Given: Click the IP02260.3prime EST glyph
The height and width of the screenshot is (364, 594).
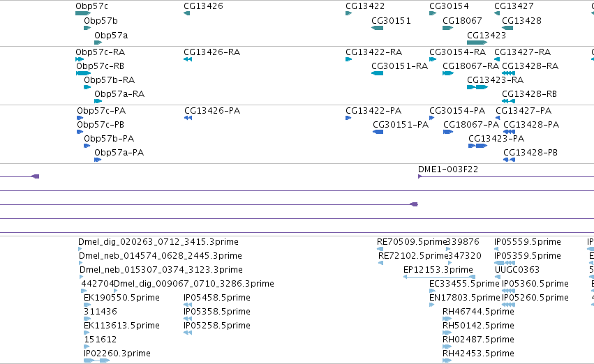Looking at the screenshot, I should tap(96, 361).
